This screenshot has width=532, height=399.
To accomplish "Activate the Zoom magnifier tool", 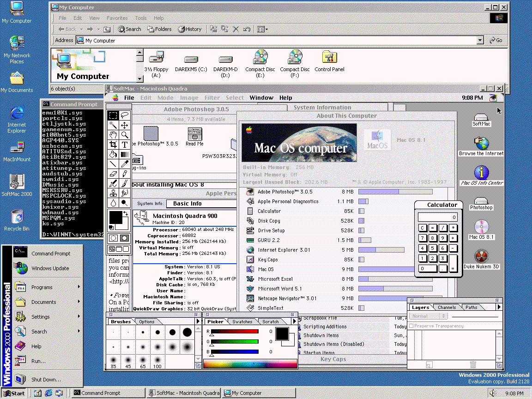I will [x=125, y=135].
